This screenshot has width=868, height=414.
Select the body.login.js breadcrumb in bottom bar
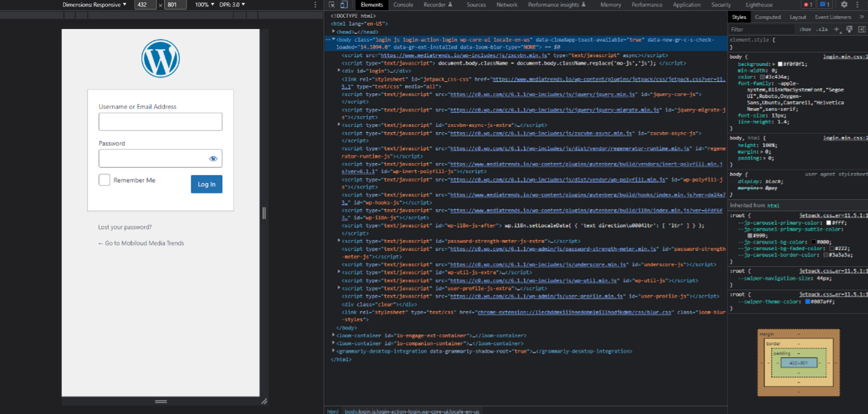[x=412, y=411]
